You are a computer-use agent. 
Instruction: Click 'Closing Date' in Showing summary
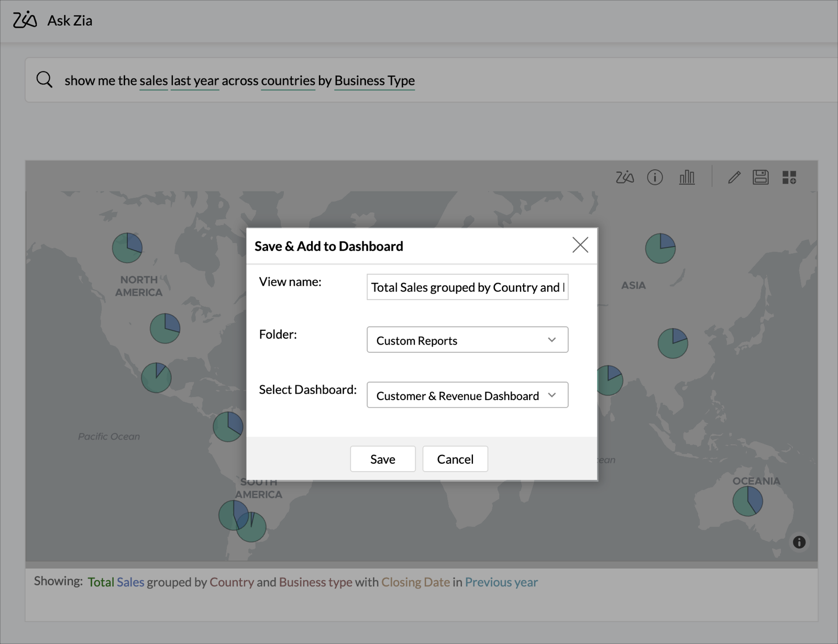415,582
